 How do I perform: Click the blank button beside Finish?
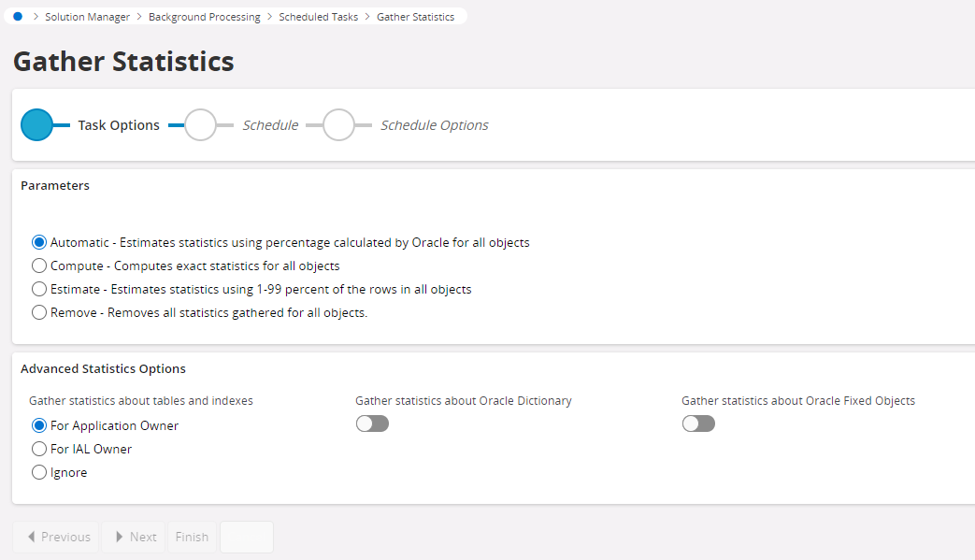point(247,537)
